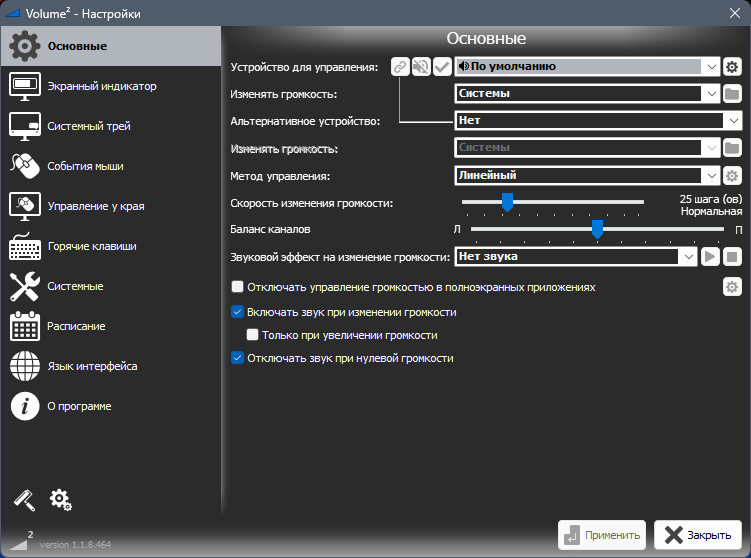The image size is (751, 558).
Task: Click the Нормальная speed label
Action: tap(711, 211)
